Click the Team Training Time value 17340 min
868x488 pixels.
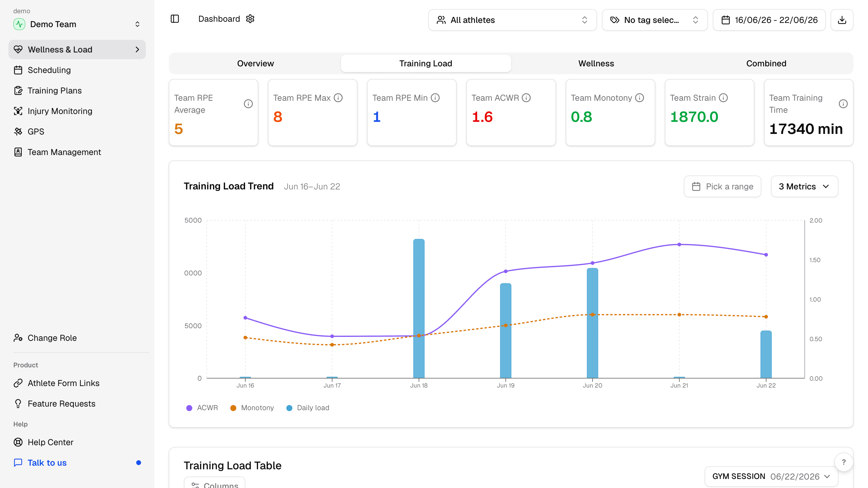tap(806, 129)
